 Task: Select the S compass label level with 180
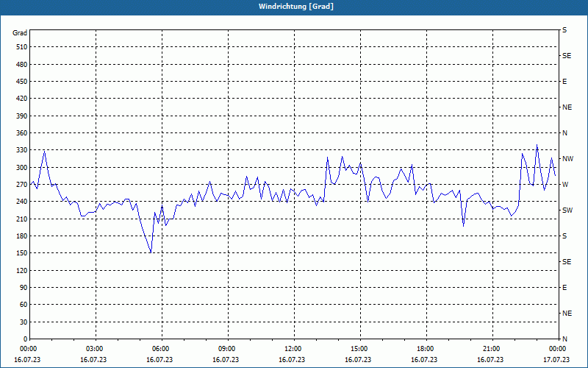tap(564, 236)
